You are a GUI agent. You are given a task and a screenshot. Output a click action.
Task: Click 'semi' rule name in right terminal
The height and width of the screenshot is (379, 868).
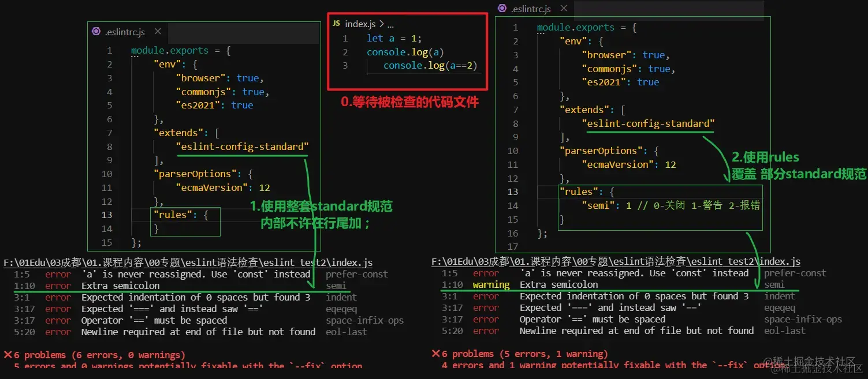[774, 284]
